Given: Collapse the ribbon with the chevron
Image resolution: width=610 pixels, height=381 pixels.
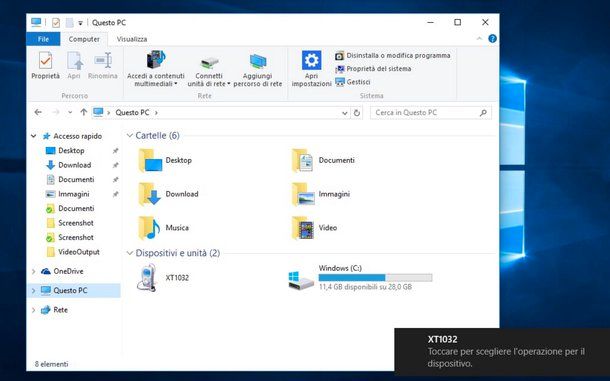Looking at the screenshot, I should click(x=479, y=39).
